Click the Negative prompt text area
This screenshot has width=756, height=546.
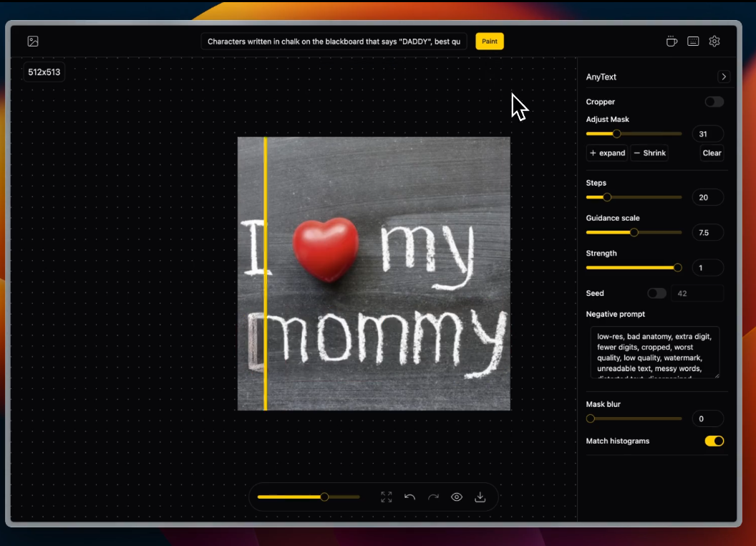(x=655, y=352)
